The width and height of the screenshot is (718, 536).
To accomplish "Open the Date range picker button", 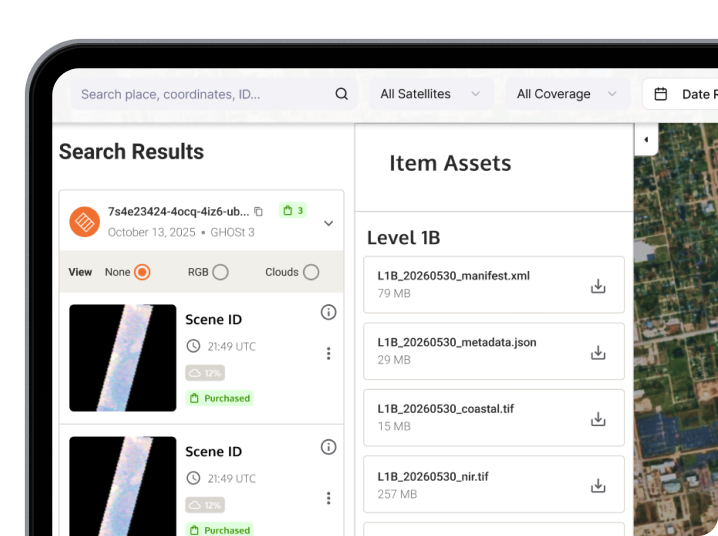I will click(x=680, y=94).
